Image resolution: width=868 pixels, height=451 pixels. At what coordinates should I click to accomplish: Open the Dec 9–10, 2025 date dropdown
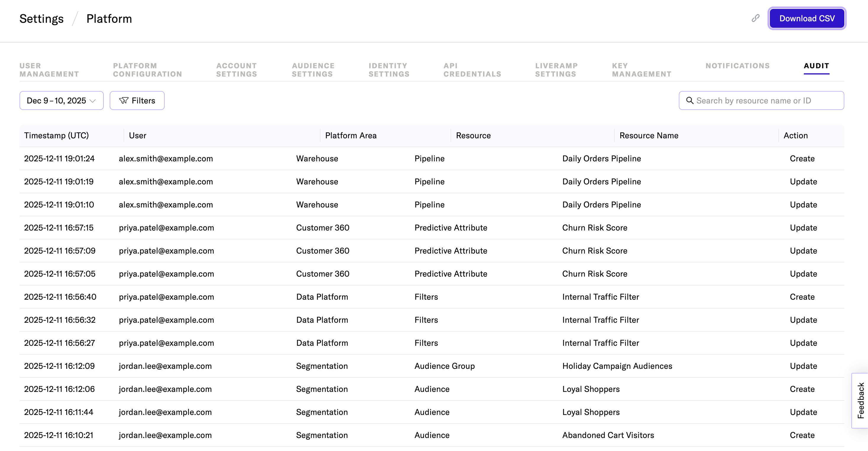coord(61,100)
